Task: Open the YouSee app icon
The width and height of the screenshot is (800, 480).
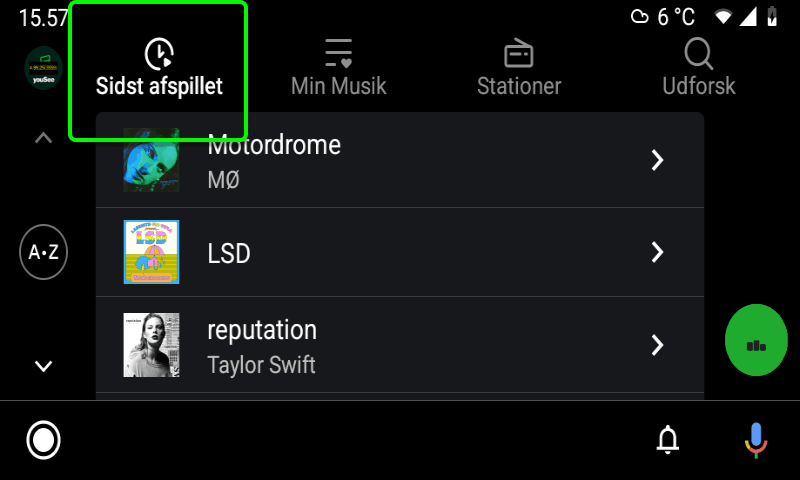Action: [43, 68]
